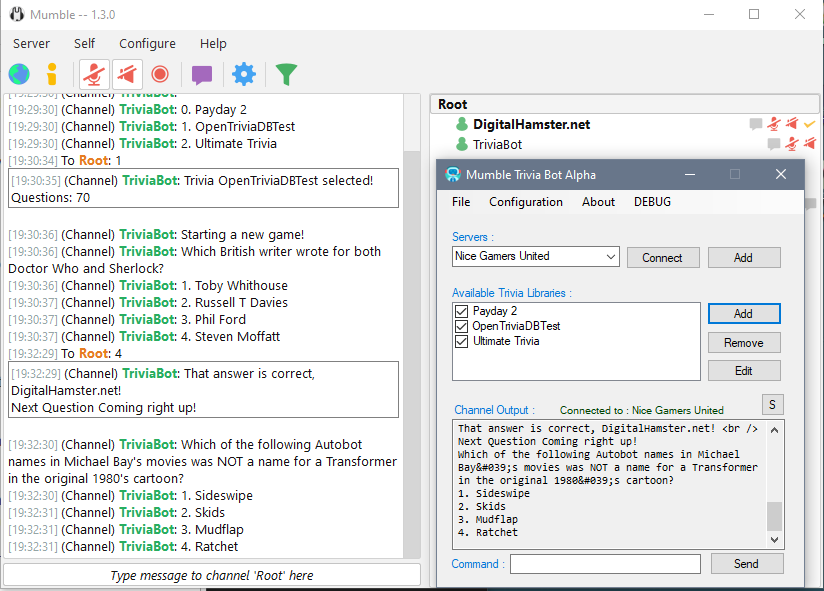Click the Channel Output scrollbar down arrow
This screenshot has width=824, height=591.
coord(774,540)
